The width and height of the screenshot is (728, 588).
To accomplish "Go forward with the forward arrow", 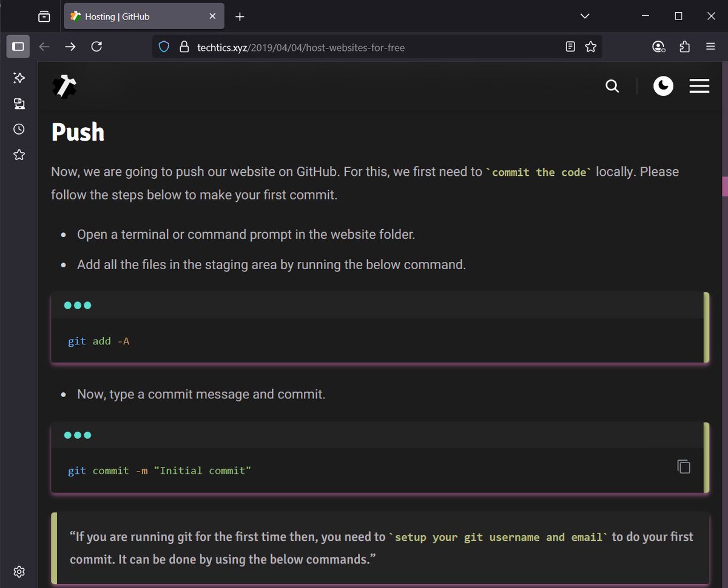I will click(x=70, y=47).
